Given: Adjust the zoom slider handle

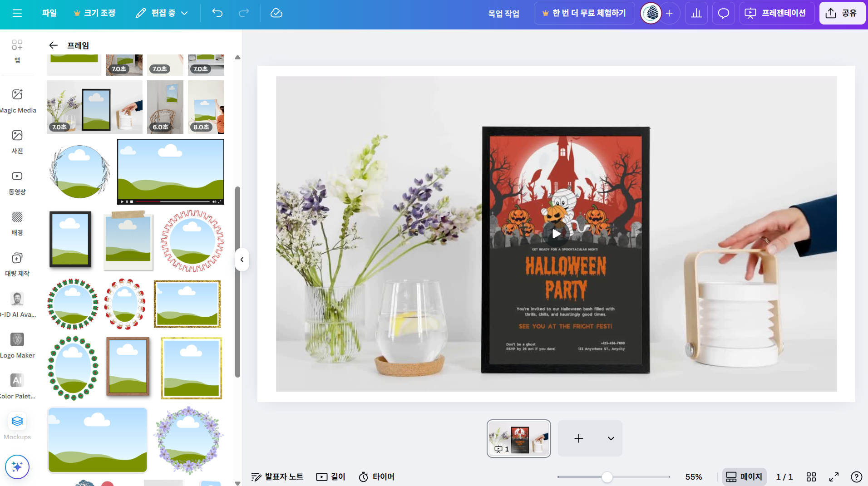Looking at the screenshot, I should 607,477.
